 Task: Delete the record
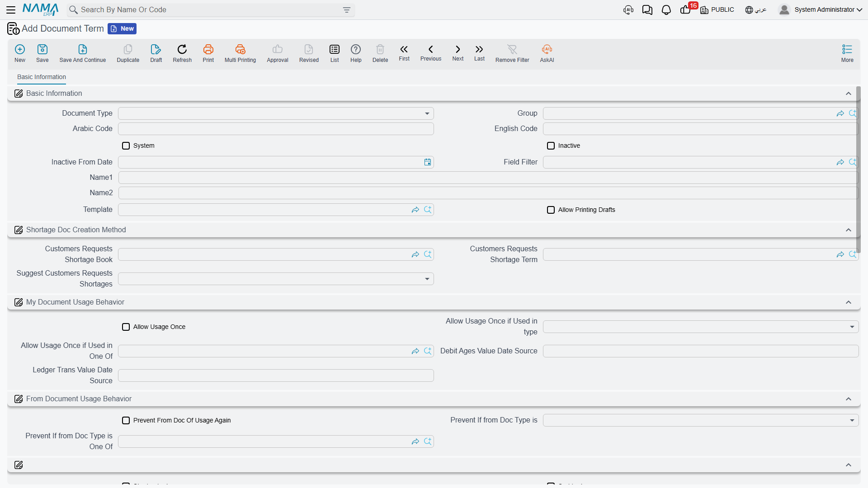coord(380,53)
